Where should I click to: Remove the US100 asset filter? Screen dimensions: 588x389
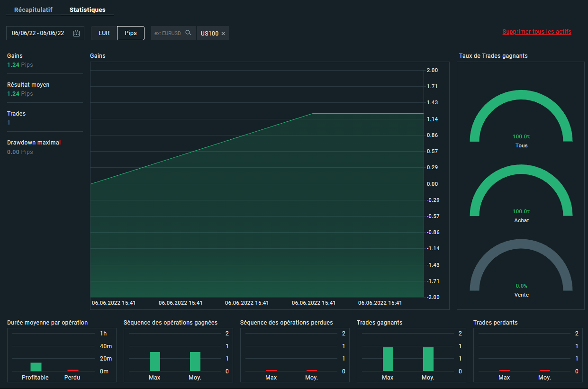click(223, 34)
